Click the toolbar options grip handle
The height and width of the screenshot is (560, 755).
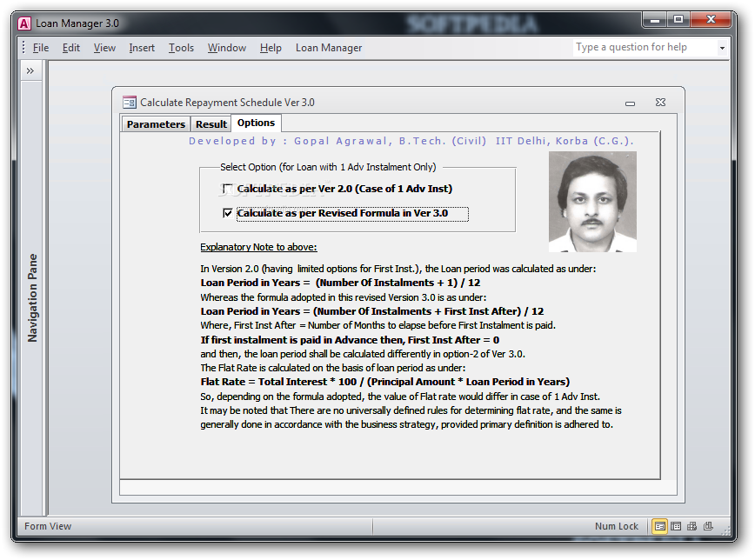coord(23,47)
